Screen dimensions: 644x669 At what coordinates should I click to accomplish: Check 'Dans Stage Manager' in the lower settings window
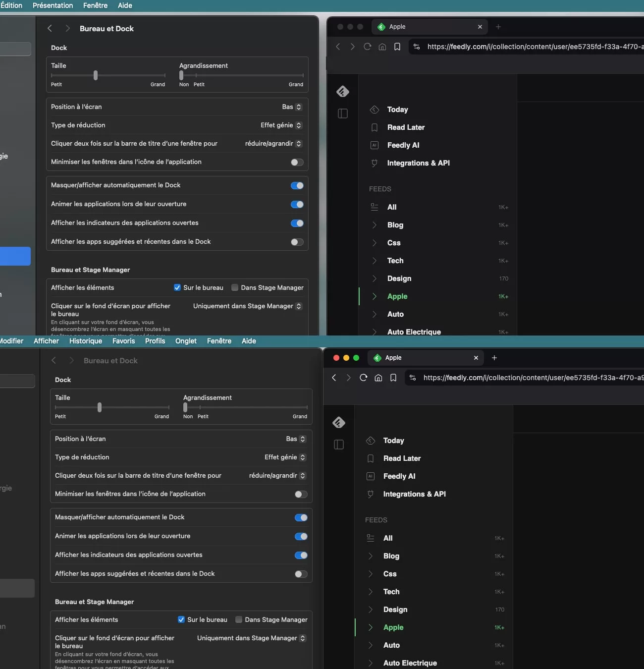tap(239, 619)
